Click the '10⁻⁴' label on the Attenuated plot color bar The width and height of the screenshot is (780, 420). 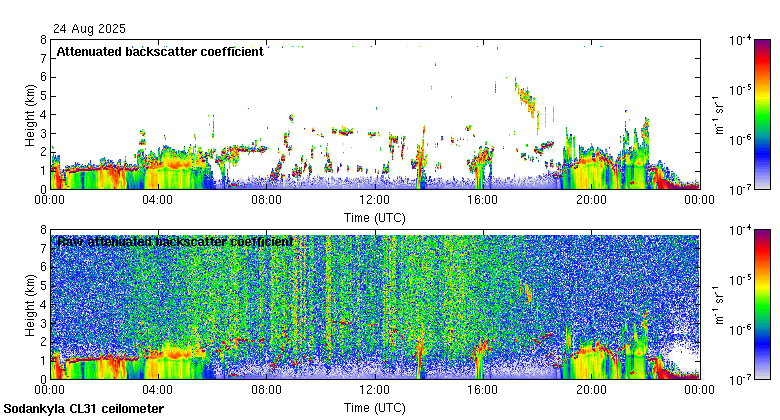740,40
